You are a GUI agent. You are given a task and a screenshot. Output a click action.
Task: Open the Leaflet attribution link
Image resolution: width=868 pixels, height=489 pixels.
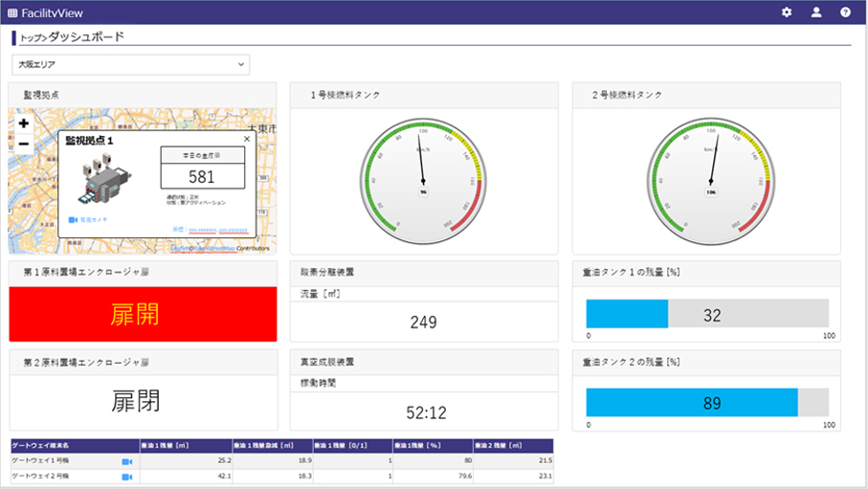179,248
